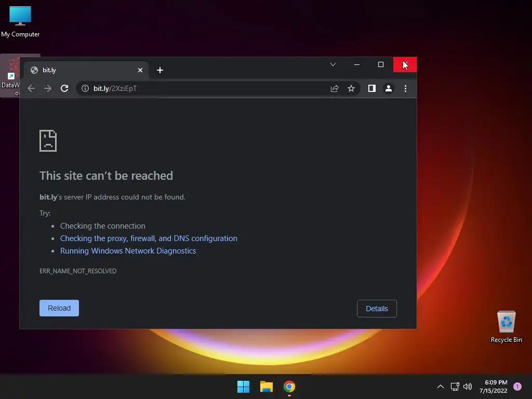Close the Chrome window
This screenshot has height=399, width=532.
point(405,64)
